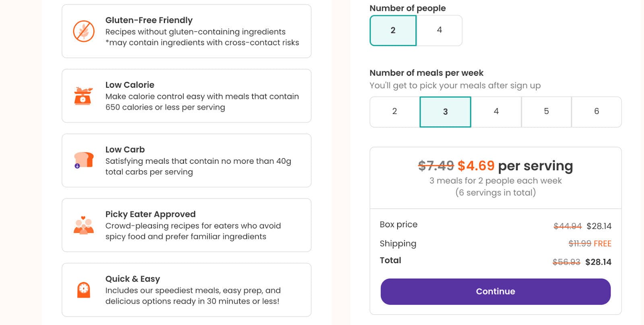Pick the Low Carb preference heading
Image resolution: width=644 pixels, height=325 pixels.
coord(125,150)
